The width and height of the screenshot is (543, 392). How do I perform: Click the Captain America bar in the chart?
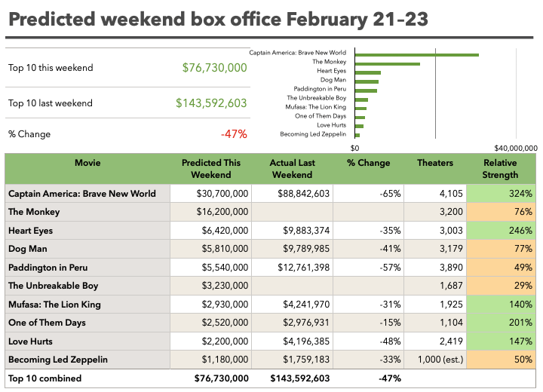pos(416,55)
